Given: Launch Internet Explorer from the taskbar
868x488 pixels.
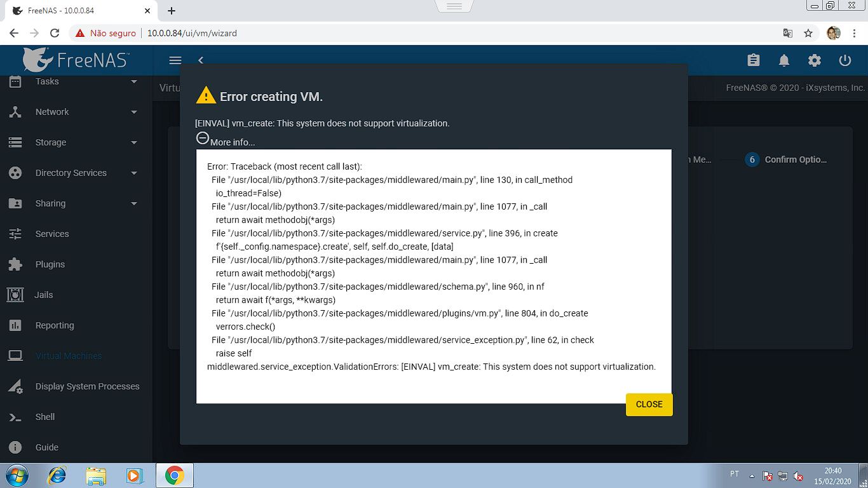Looking at the screenshot, I should point(58,475).
